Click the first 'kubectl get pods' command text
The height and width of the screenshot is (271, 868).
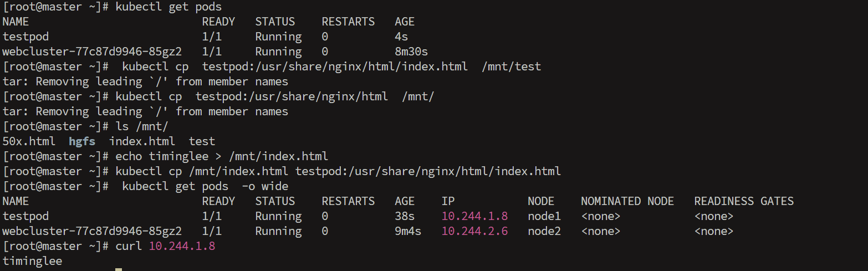click(169, 7)
